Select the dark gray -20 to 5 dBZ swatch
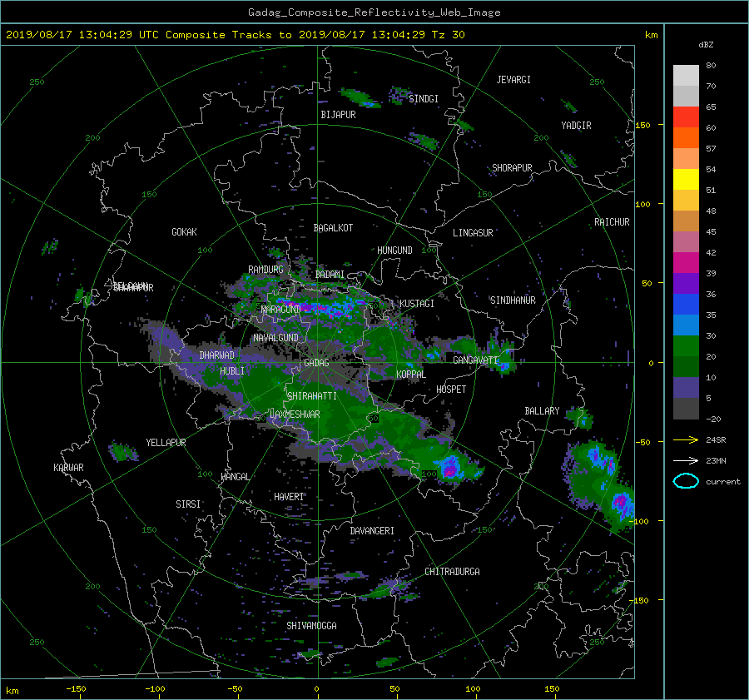 [686, 409]
